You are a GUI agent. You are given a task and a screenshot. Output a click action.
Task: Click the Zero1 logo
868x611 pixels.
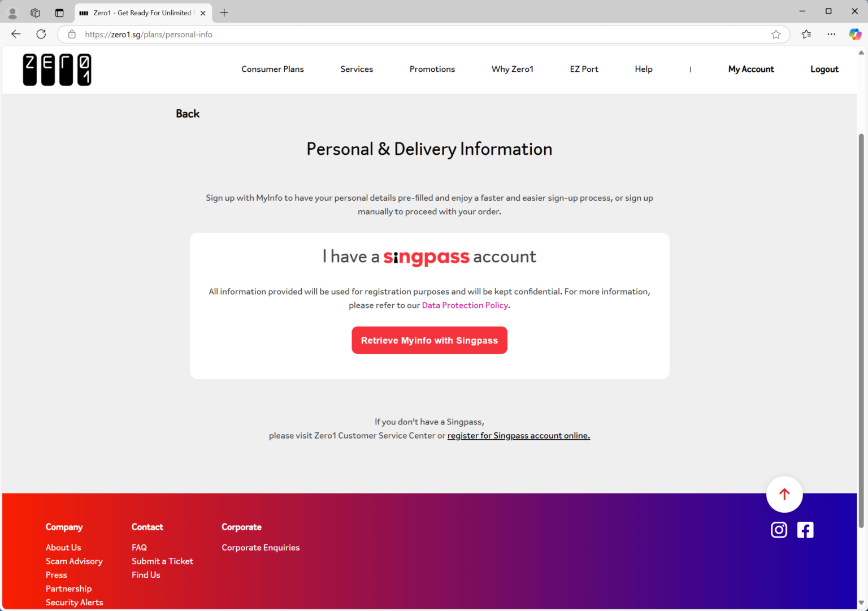click(x=57, y=70)
